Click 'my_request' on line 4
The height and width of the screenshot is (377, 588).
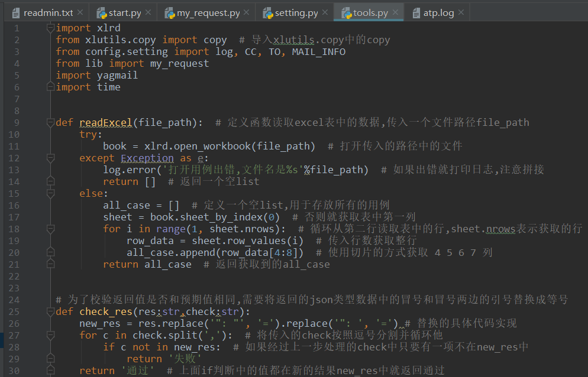[x=179, y=64]
